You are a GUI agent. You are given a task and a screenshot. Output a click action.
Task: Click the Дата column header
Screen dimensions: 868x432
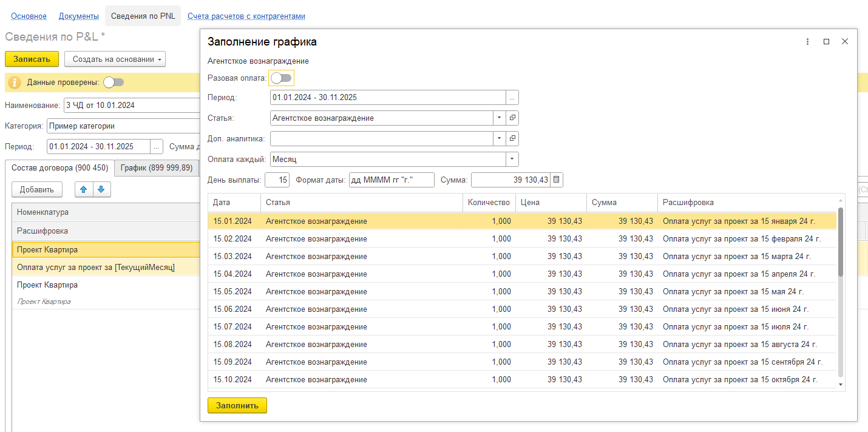click(234, 203)
